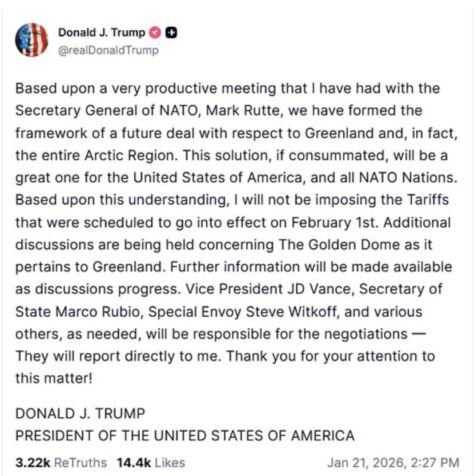Open the @realDonaldTrump handle
This screenshot has height=476, width=474.
[108, 50]
